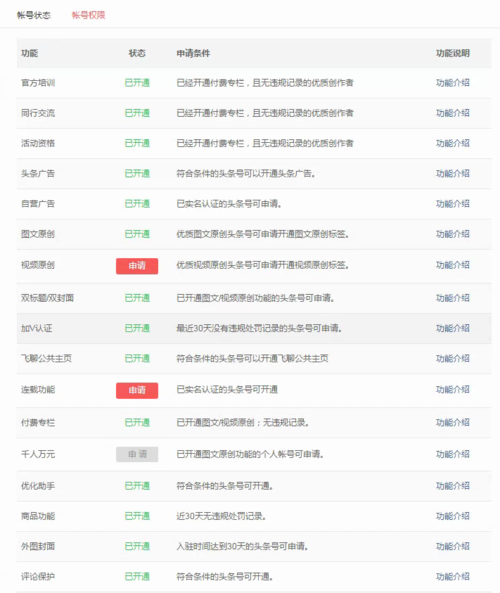Image resolution: width=500 pixels, height=593 pixels.
Task: Open 功能介绍 link for 同行交流
Action: 453,113
